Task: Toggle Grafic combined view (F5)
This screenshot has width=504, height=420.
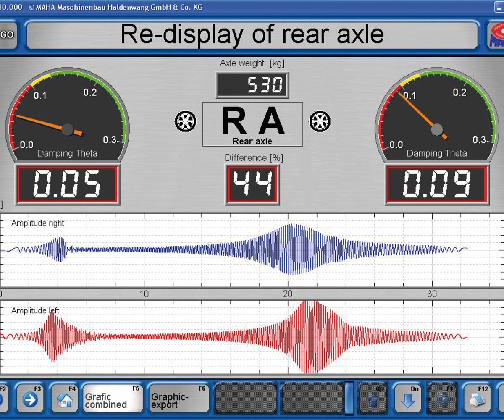Action: tap(111, 400)
